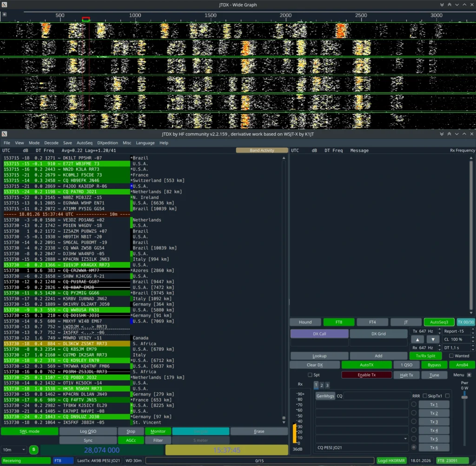This screenshot has width=476, height=466.
Task: Switch to tab 2 of Tx messages
Action: tap(321, 385)
